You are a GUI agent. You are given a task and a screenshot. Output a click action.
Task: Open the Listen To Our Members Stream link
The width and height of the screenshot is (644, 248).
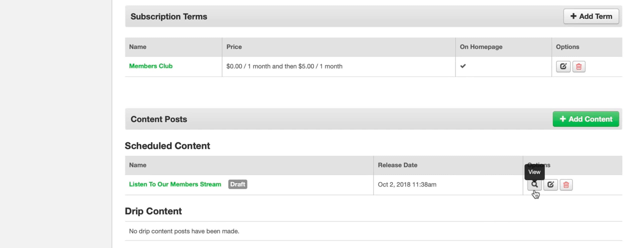(x=175, y=184)
